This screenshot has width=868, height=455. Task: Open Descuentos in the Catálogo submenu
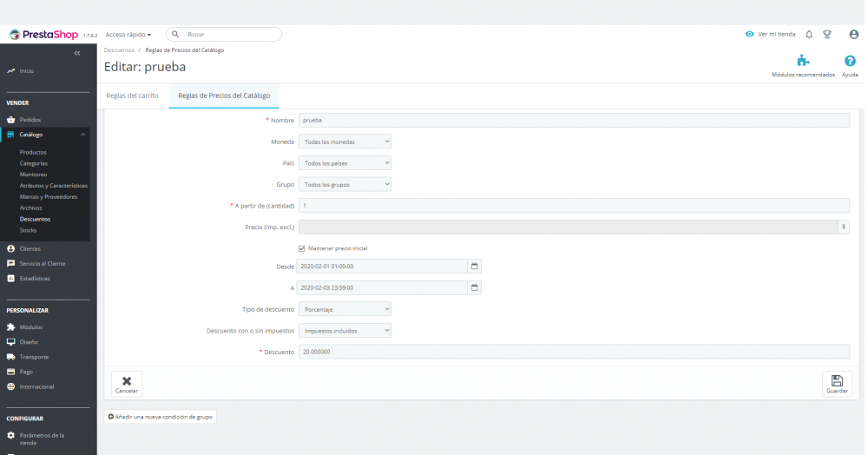coord(35,219)
